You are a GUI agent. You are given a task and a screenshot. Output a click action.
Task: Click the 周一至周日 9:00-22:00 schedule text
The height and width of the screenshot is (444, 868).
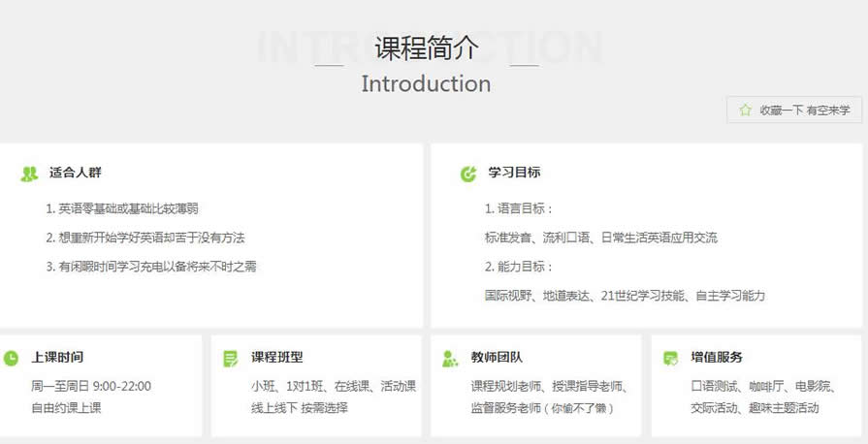(91, 386)
